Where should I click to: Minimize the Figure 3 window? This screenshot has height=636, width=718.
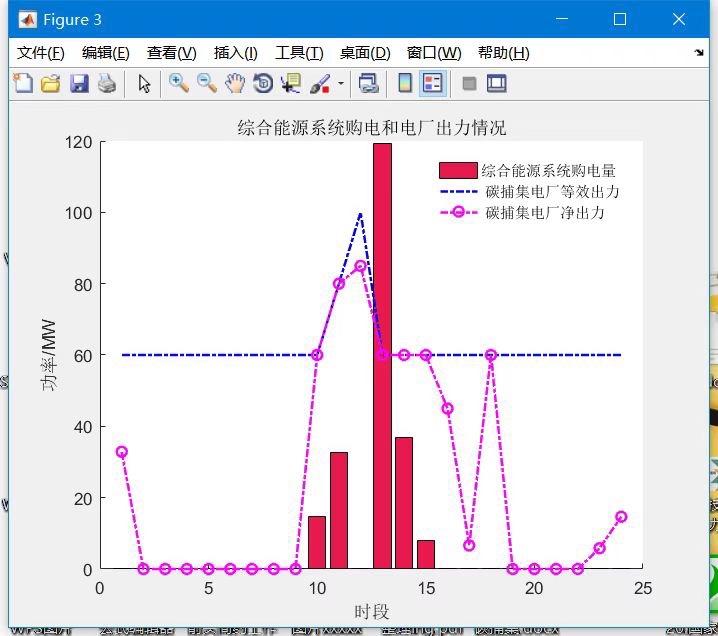coord(562,19)
